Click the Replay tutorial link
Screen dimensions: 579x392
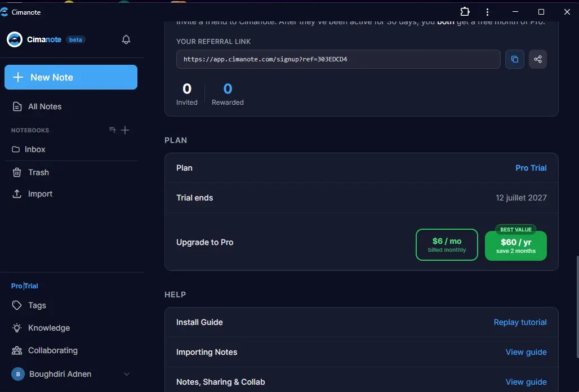pyautogui.click(x=520, y=322)
